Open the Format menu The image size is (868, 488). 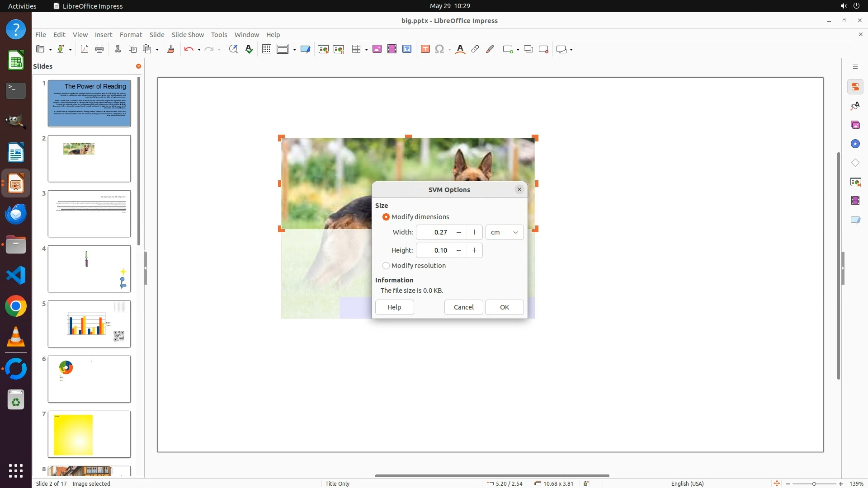131,34
